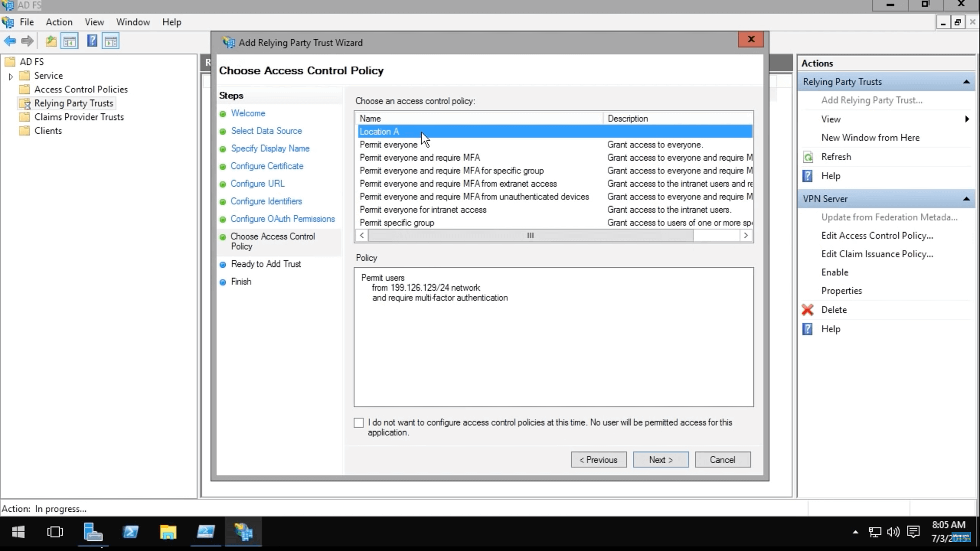The width and height of the screenshot is (980, 551).
Task: Open the Action menu in menu bar
Action: tap(59, 22)
